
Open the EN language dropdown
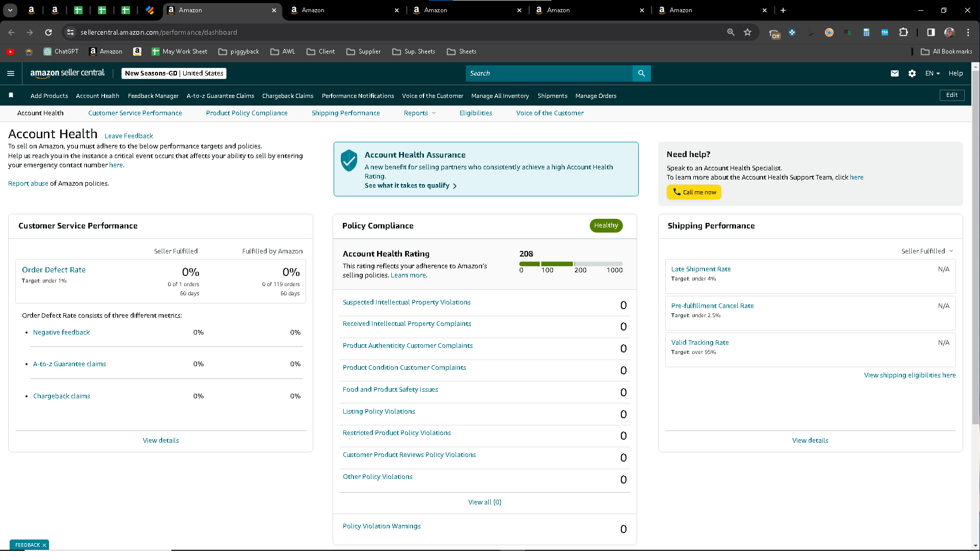tap(933, 73)
